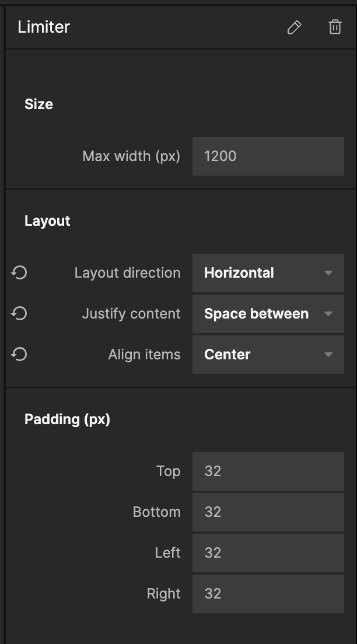Focus the Top padding input field
357x644 pixels.
(268, 471)
